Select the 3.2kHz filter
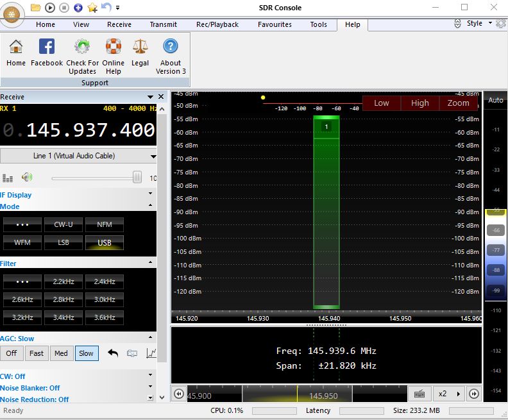The width and height of the screenshot is (508, 420). [22, 317]
